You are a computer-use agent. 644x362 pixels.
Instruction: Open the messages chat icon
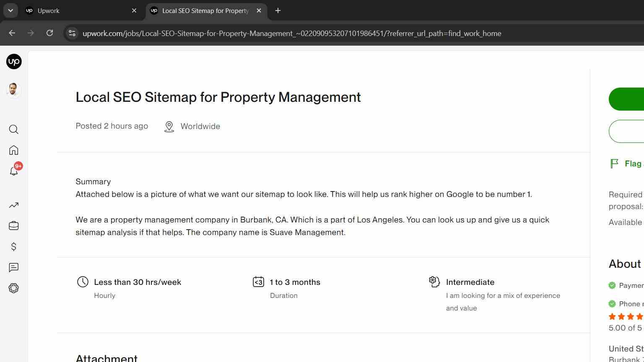[x=14, y=267]
